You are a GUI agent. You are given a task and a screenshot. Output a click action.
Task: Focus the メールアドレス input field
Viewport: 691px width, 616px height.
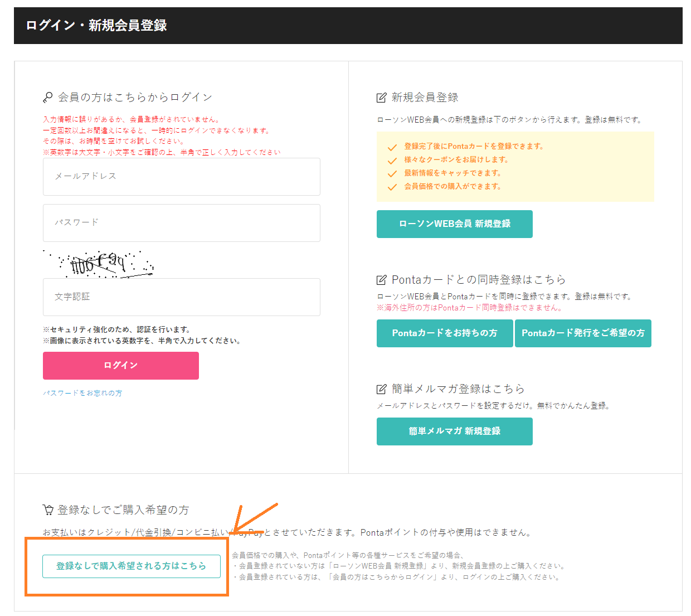[x=181, y=177]
